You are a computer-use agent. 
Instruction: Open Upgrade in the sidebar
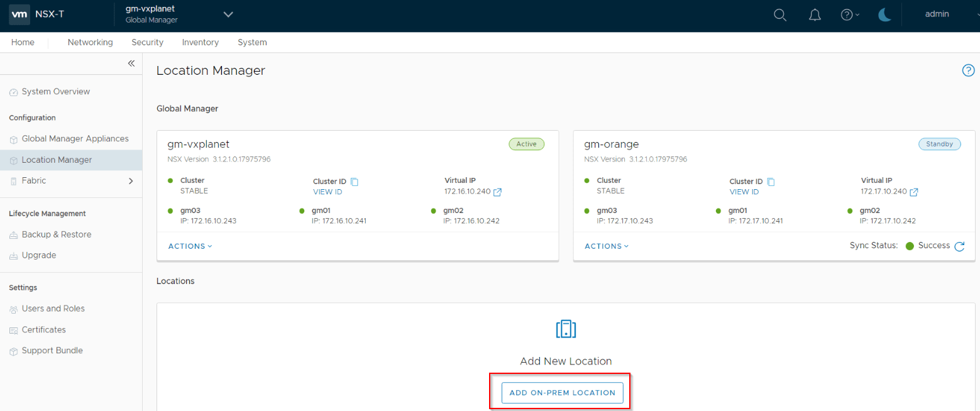click(x=39, y=256)
